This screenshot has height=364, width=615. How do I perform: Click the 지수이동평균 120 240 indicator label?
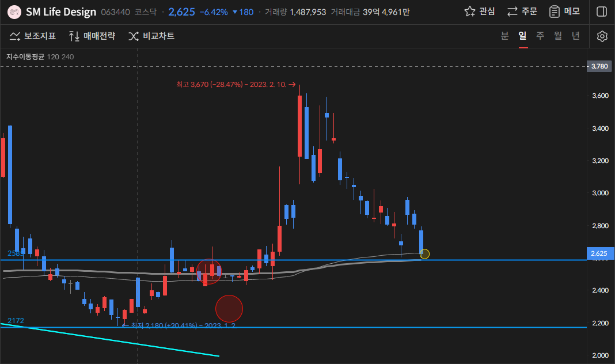point(40,57)
